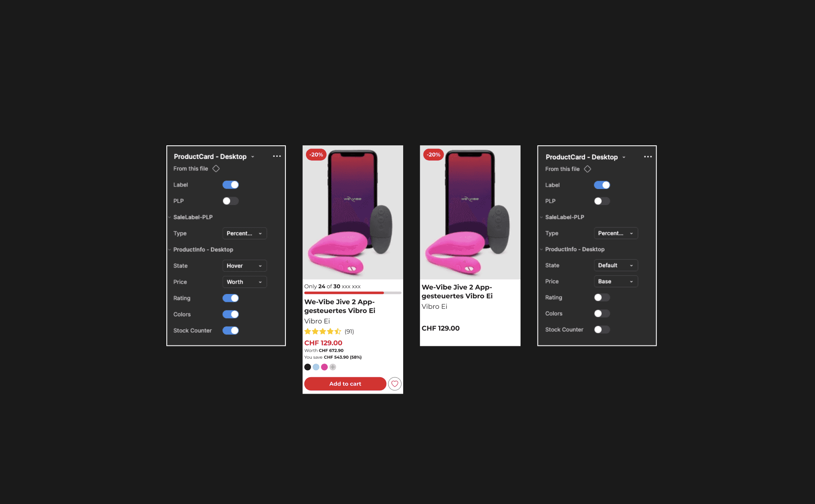The width and height of the screenshot is (815, 504).
Task: Click the left product card image
Action: click(353, 212)
